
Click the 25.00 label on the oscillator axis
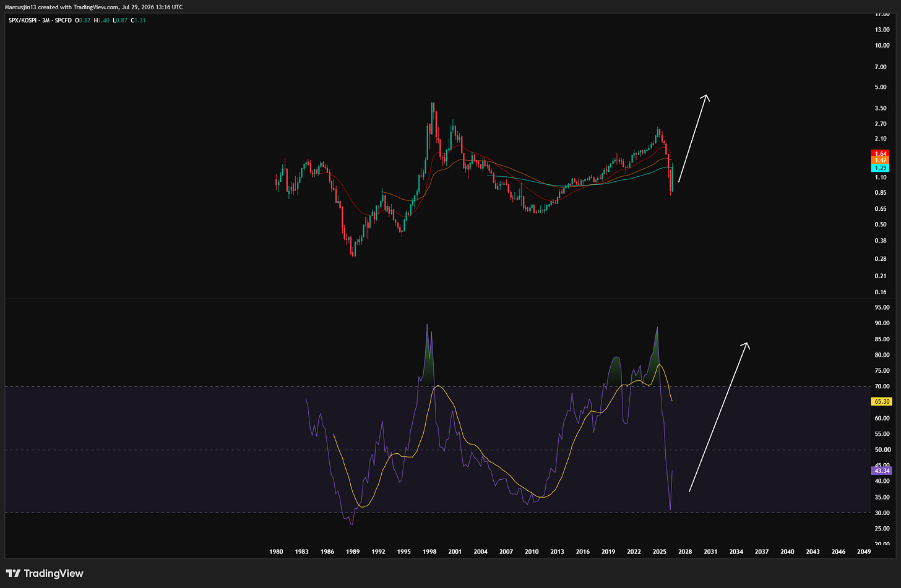click(x=882, y=529)
